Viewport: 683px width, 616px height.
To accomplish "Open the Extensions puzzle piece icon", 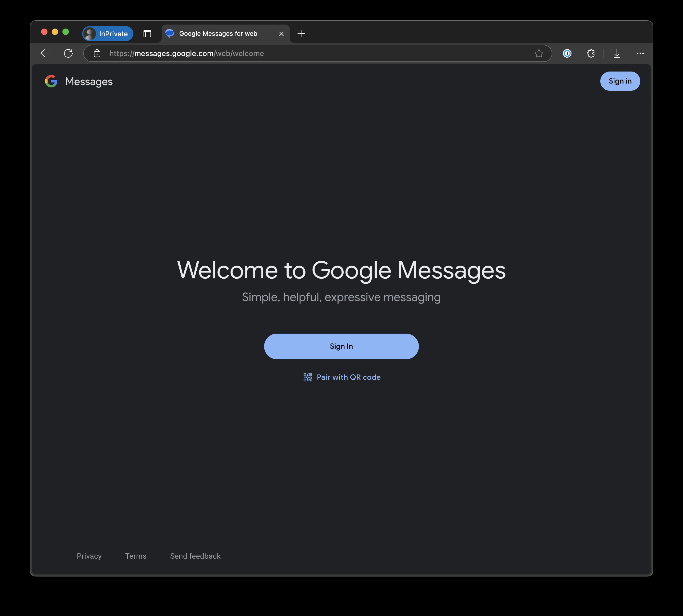I will tap(591, 53).
